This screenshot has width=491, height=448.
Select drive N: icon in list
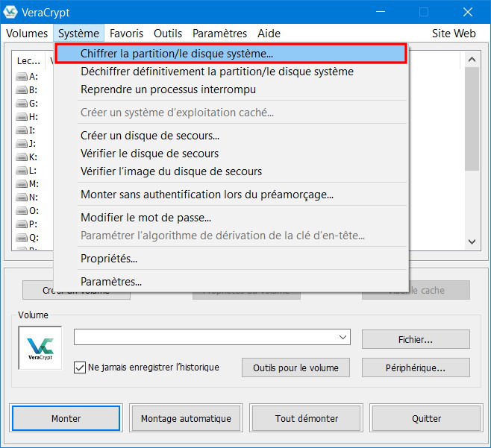pos(22,198)
